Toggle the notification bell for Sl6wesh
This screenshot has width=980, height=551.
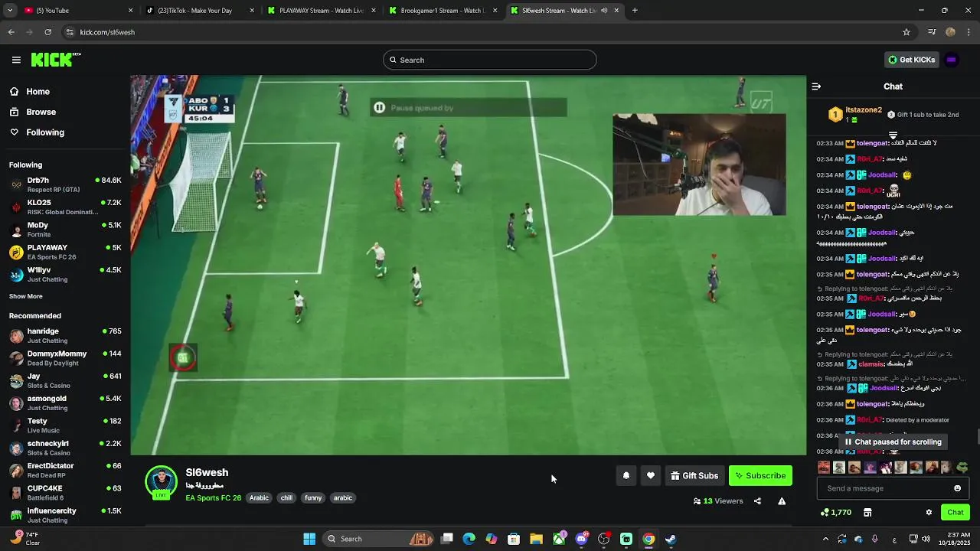626,475
